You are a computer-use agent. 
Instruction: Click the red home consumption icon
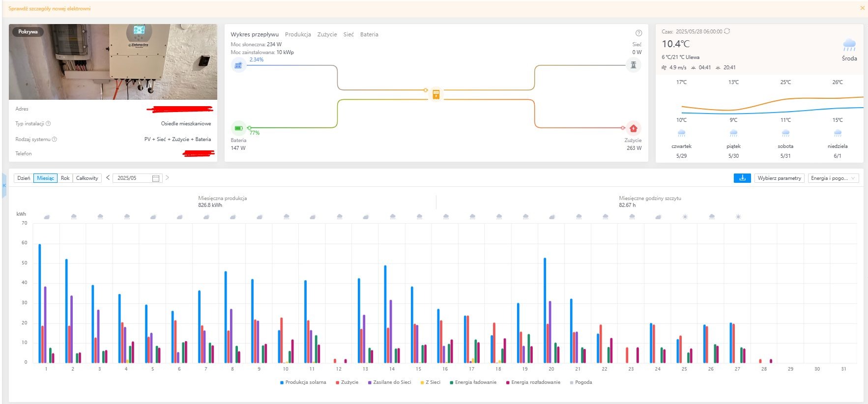[x=633, y=128]
